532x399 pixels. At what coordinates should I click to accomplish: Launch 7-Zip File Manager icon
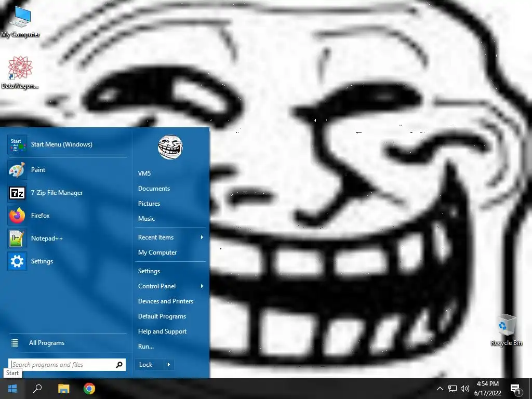point(17,193)
